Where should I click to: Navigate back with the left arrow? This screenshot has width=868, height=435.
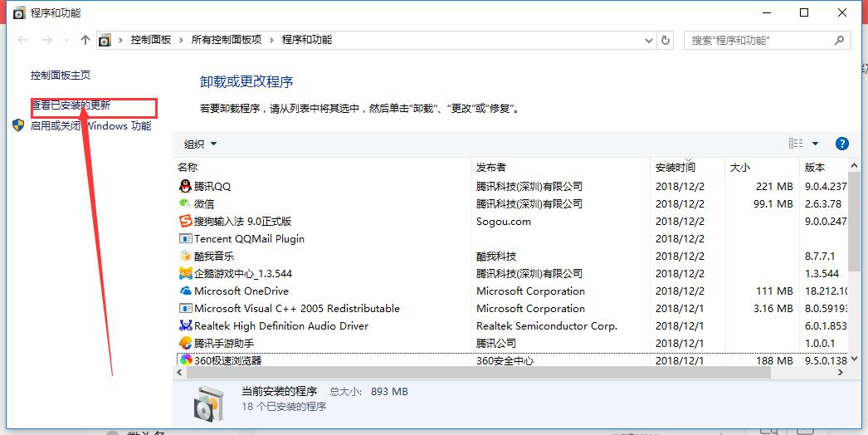point(22,40)
